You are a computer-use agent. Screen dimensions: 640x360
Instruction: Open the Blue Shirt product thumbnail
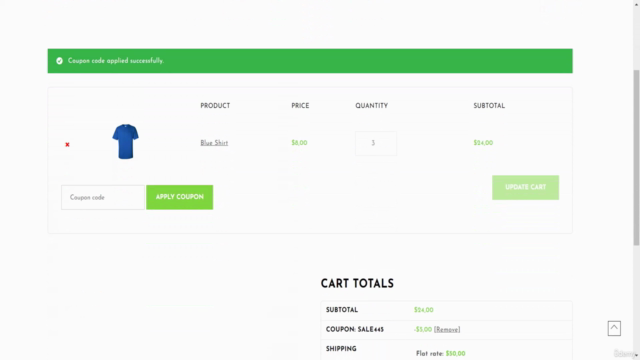[x=126, y=142]
